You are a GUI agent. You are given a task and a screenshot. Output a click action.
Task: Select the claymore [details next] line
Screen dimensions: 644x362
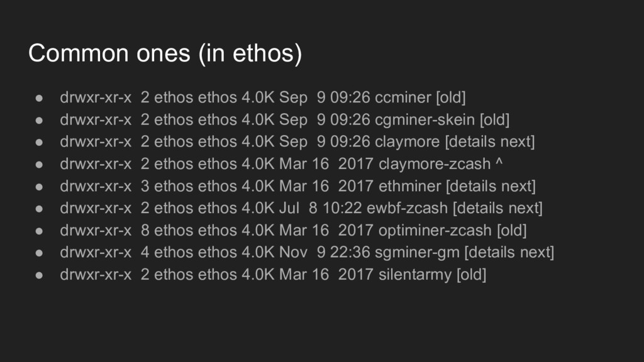[297, 142]
